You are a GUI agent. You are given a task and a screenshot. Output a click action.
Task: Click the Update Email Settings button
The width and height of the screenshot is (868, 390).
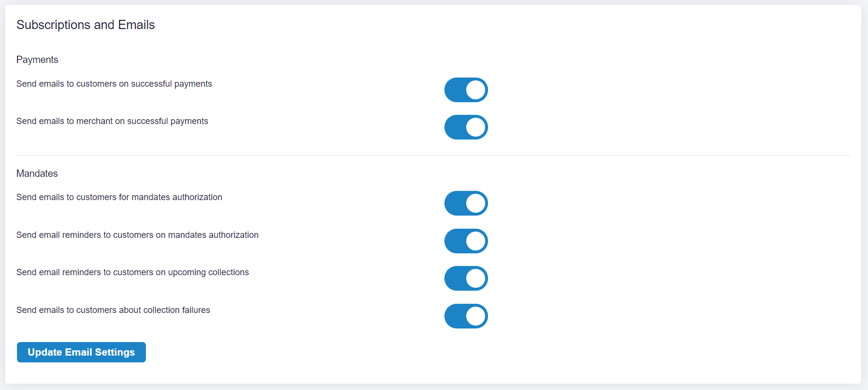[81, 352]
